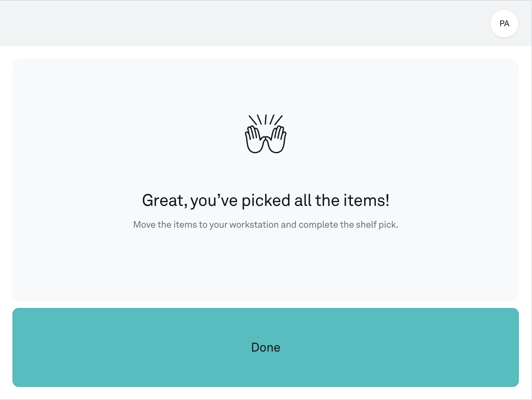Open the PA user avatar menu

pos(504,24)
